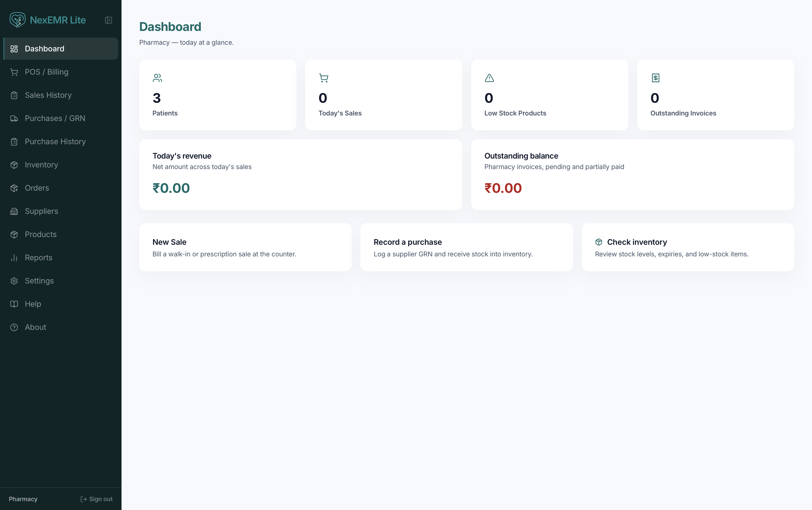This screenshot has height=510, width=812.
Task: Click the box icon beside Check inventory
Action: (x=599, y=242)
